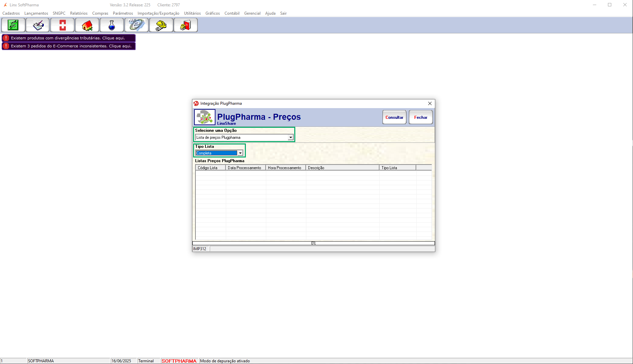Viewport: 633px width, 364px height.
Task: Open the Contábil menu
Action: 232,13
